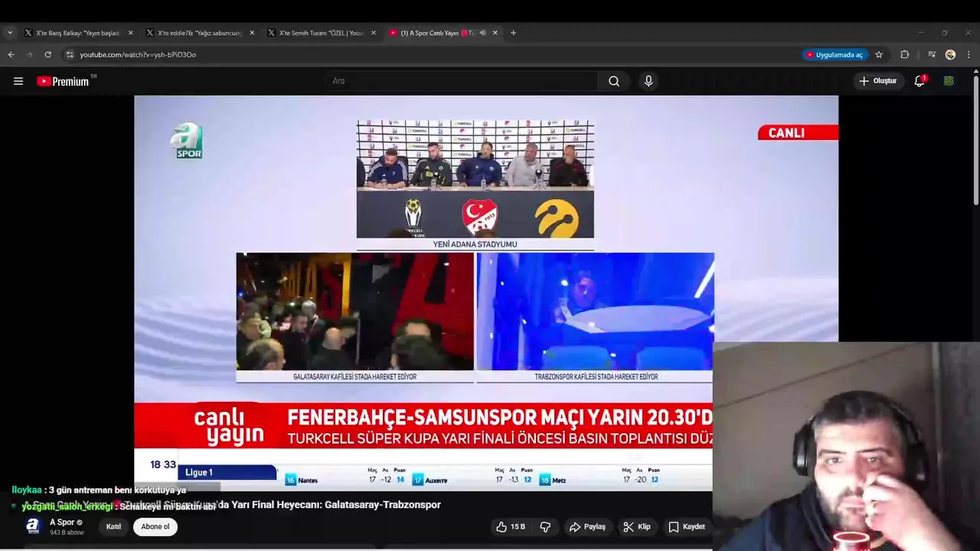This screenshot has height=551, width=980.
Task: Select the A Spor Canlı Yayın tab
Action: coord(438,33)
